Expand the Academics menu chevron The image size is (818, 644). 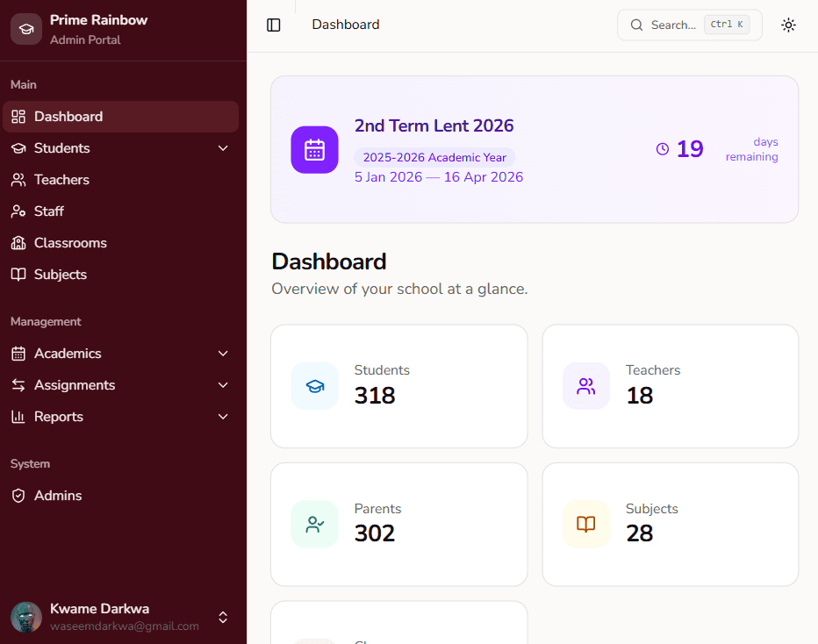click(223, 354)
